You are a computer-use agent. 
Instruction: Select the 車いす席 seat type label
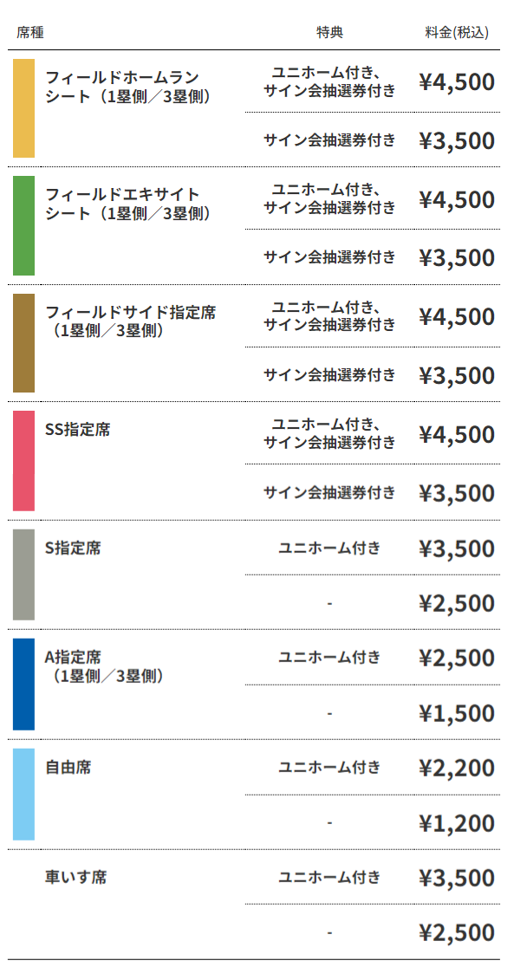[x=75, y=877]
